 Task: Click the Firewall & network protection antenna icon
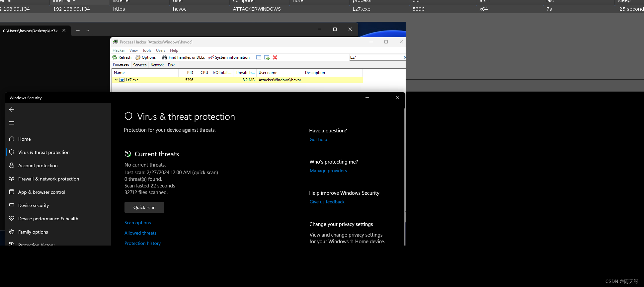click(x=12, y=179)
